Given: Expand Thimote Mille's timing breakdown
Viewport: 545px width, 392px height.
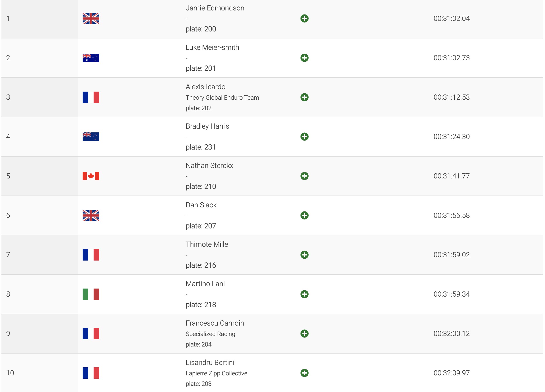Looking at the screenshot, I should [304, 255].
